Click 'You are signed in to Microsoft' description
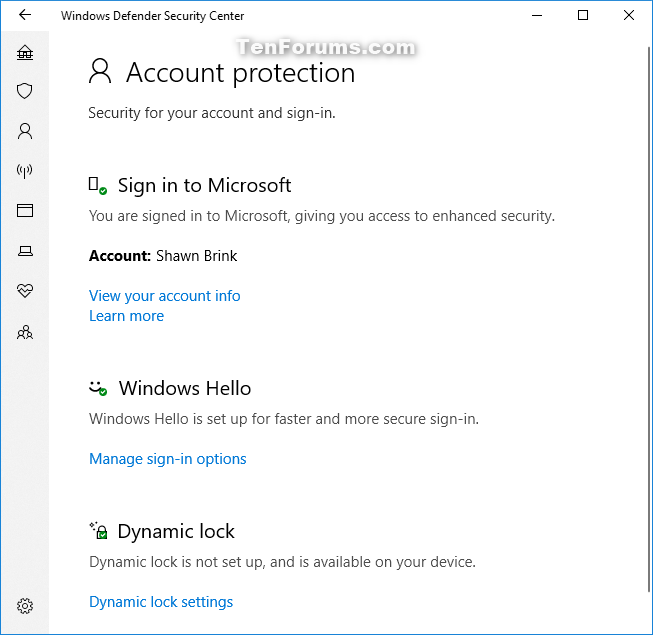Image resolution: width=653 pixels, height=635 pixels. click(x=322, y=216)
